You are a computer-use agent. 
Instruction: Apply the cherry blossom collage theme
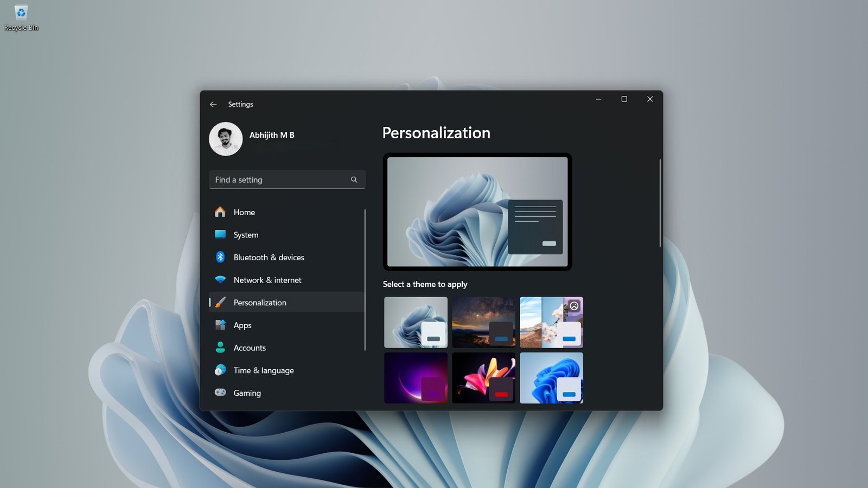pyautogui.click(x=551, y=322)
